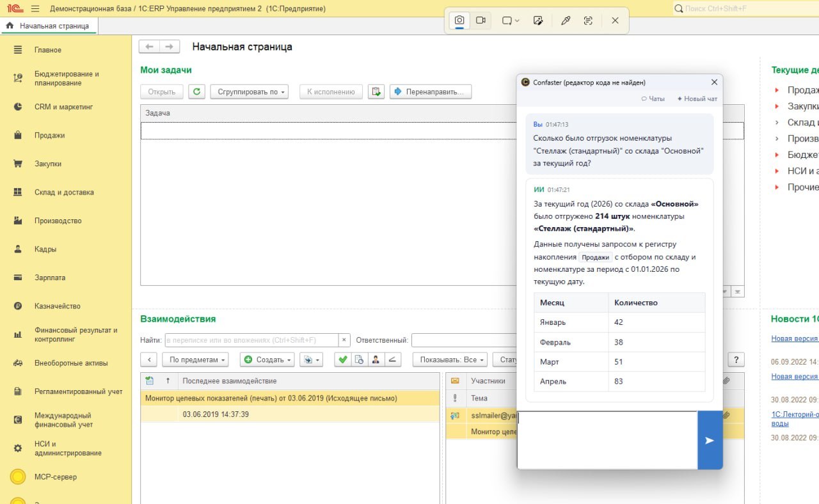Screen dimensions: 819x504
Task: Click the Найти interactions search field
Action: pyautogui.click(x=251, y=340)
